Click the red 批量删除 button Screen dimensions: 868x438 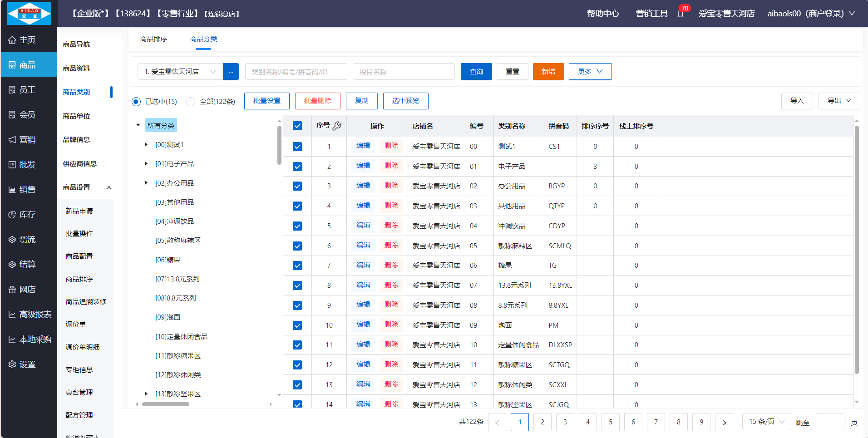318,101
